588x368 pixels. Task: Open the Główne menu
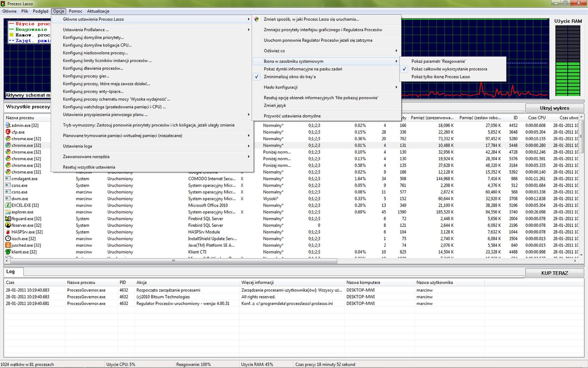(x=9, y=11)
